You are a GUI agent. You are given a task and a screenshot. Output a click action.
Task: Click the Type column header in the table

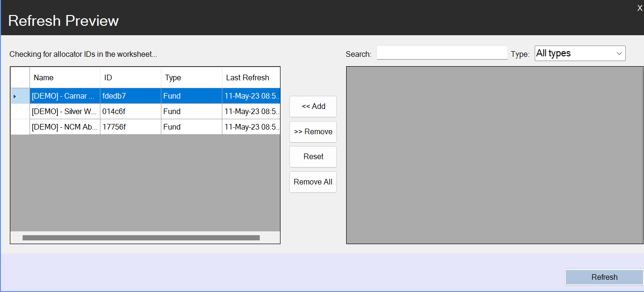[191, 77]
